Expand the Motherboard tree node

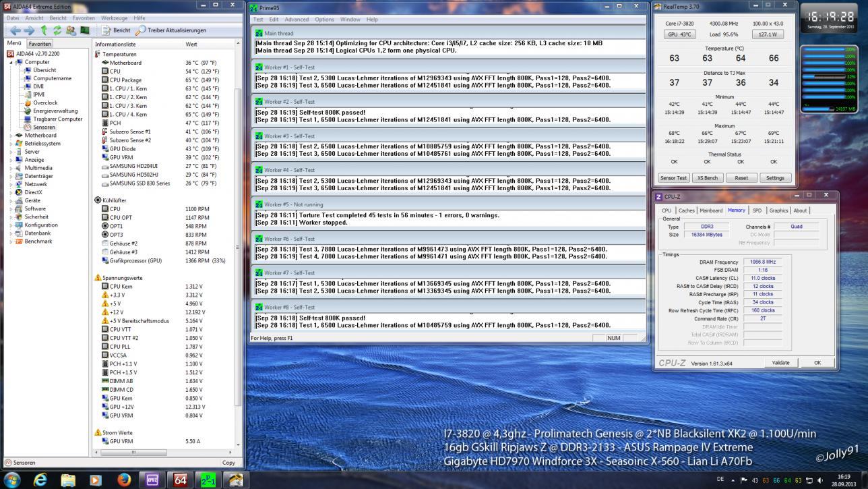(x=11, y=136)
